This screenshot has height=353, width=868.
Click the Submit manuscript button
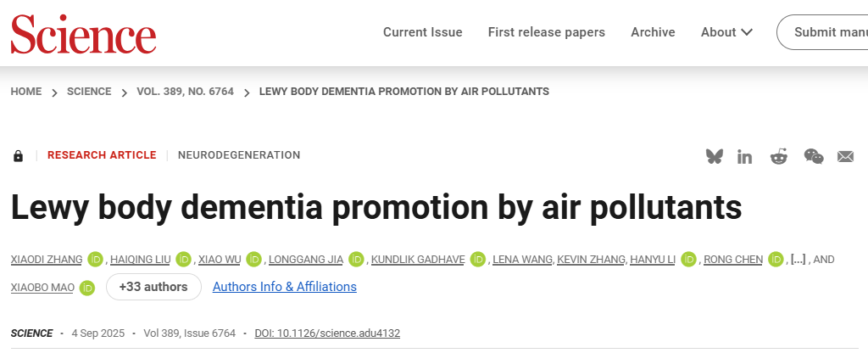pyautogui.click(x=826, y=32)
